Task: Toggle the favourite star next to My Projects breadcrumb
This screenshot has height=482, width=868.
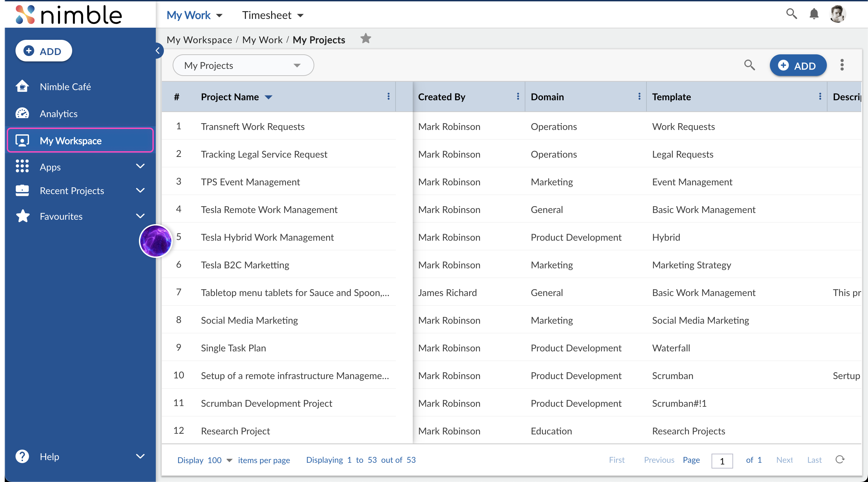Action: click(366, 38)
